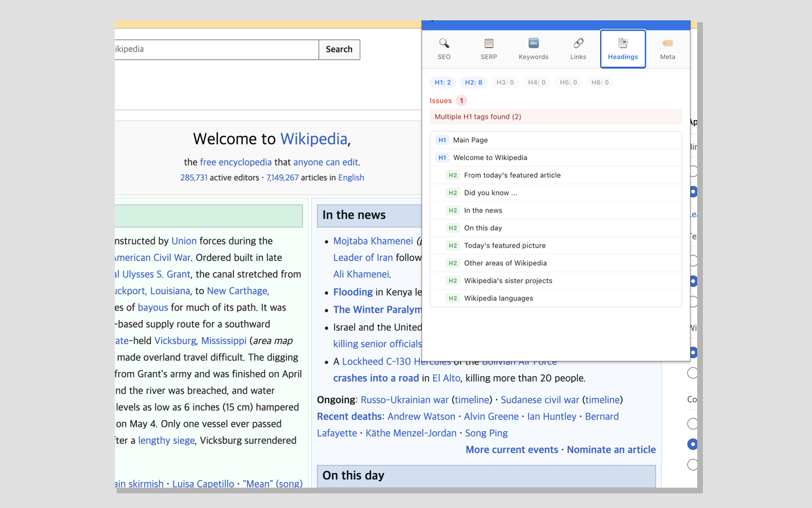812x508 pixels.
Task: Open the 'Wikipedia' link in the welcome heading
Action: point(314,139)
